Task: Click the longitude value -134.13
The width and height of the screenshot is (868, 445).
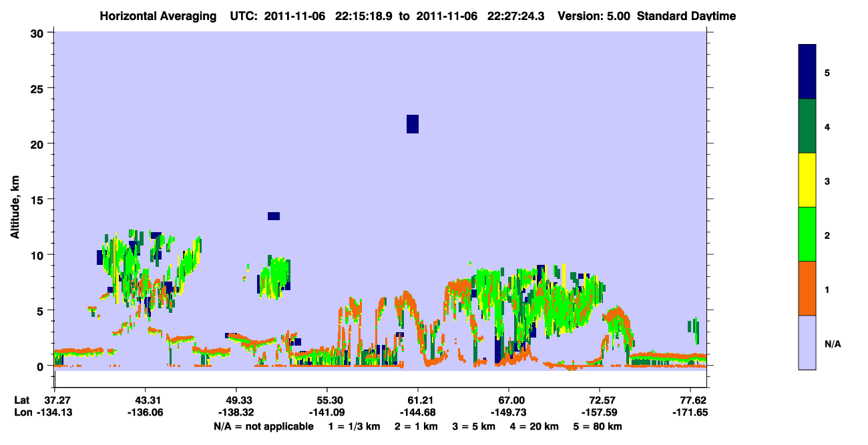Action: pos(54,413)
